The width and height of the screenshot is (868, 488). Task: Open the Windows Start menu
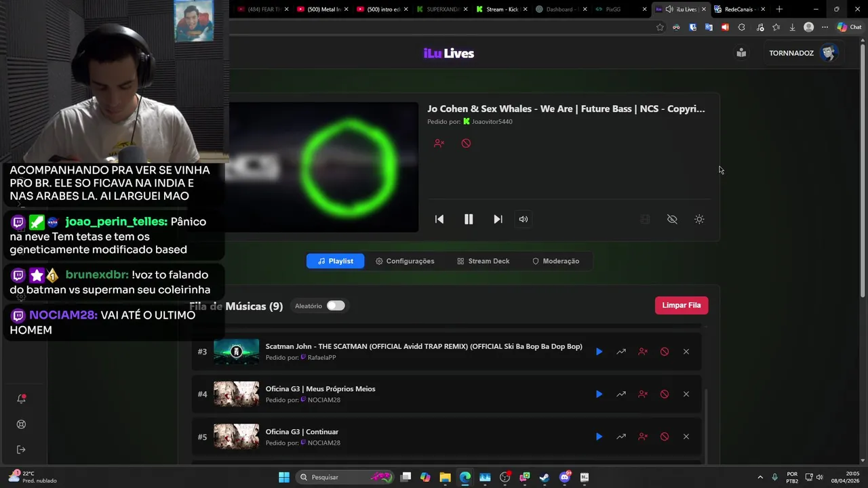(x=284, y=477)
